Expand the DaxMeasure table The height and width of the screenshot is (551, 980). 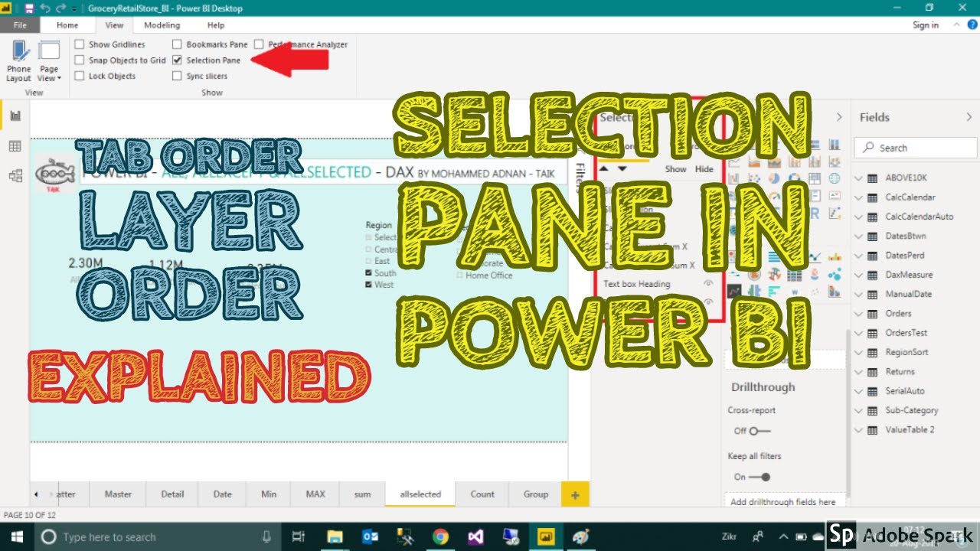857,275
